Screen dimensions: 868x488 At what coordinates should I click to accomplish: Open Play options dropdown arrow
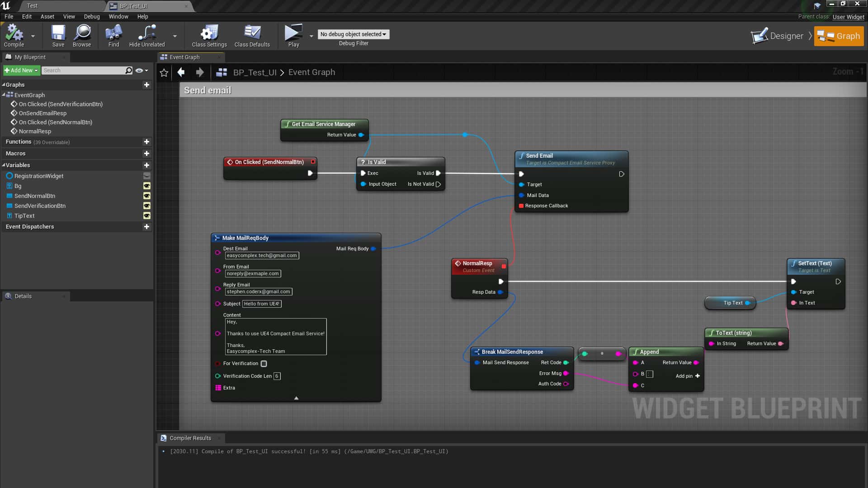click(311, 36)
